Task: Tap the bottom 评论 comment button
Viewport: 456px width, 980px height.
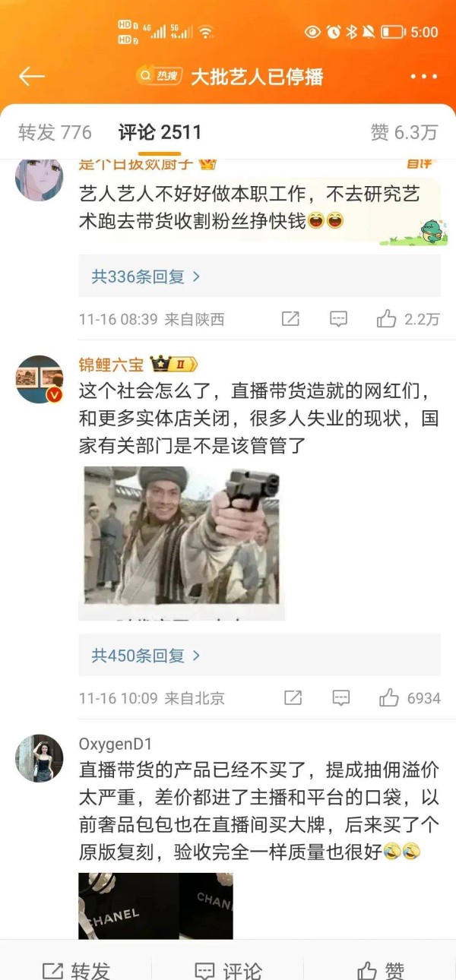Action: click(x=228, y=970)
